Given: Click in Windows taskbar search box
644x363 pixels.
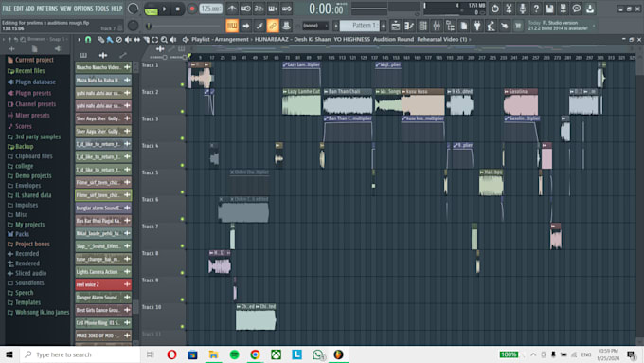Looking at the screenshot, I should pyautogui.click(x=80, y=354).
